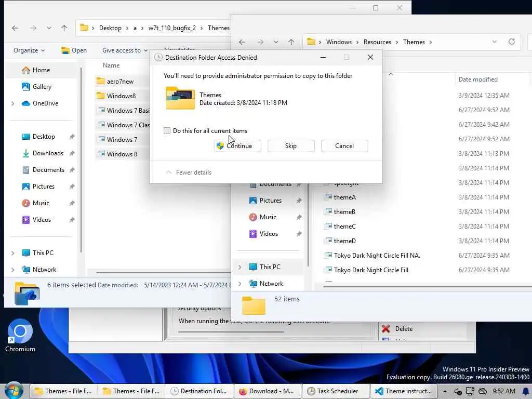The image size is (532, 399).
Task: Expand OneDrive in left sidebar
Action: click(13, 103)
